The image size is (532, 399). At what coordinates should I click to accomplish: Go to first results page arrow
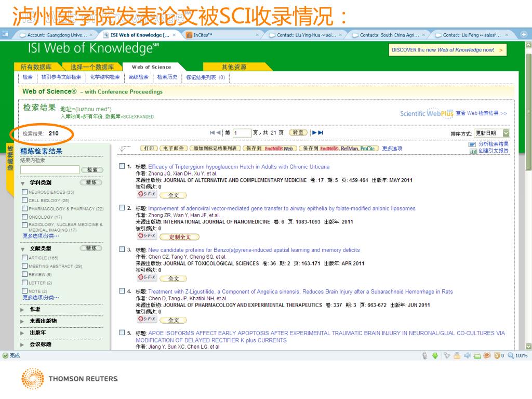pos(212,132)
